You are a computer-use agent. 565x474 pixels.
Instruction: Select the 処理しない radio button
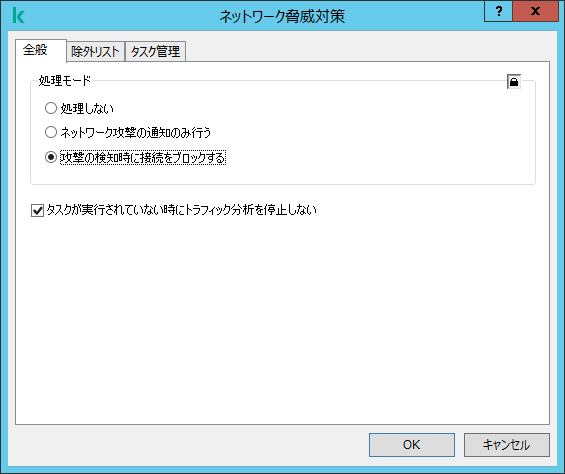(x=51, y=108)
